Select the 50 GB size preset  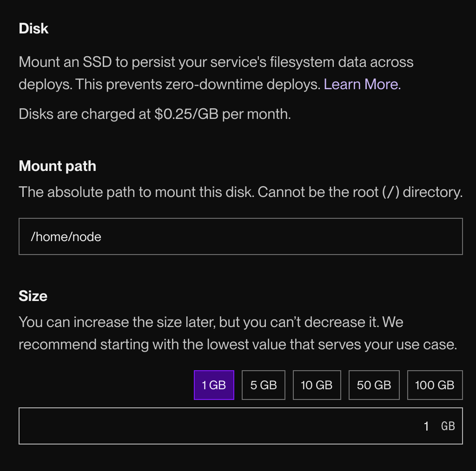coord(374,385)
